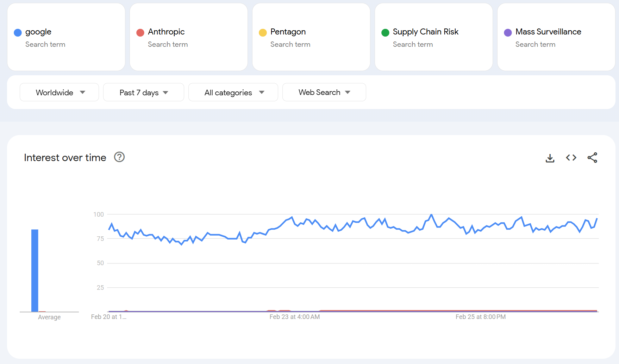This screenshot has height=364, width=619.
Task: Click the green dot beside Supply Chain Risk
Action: [x=385, y=33]
